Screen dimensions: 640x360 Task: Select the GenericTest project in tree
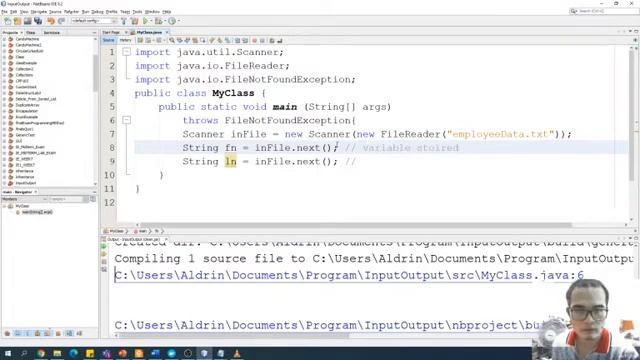tap(25, 135)
